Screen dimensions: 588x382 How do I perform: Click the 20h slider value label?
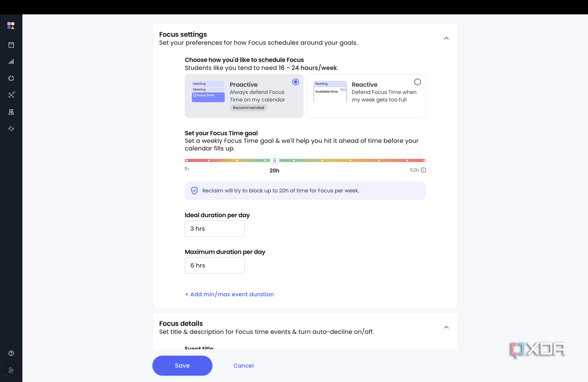pos(274,171)
